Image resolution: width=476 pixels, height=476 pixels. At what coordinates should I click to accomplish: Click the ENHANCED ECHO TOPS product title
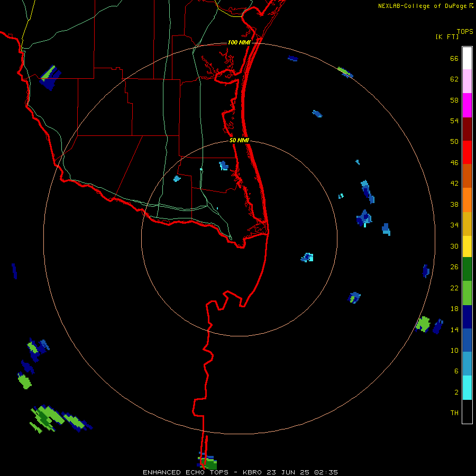[186, 472]
